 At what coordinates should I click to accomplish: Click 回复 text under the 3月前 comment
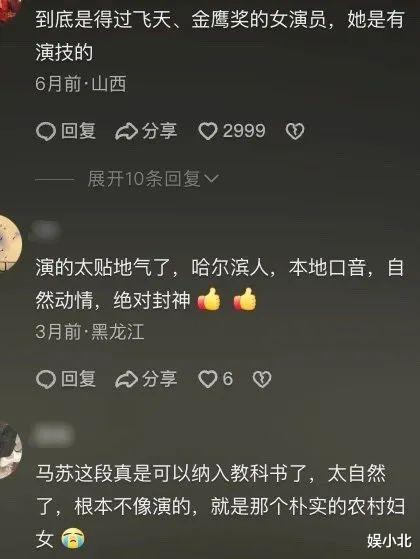[78, 379]
